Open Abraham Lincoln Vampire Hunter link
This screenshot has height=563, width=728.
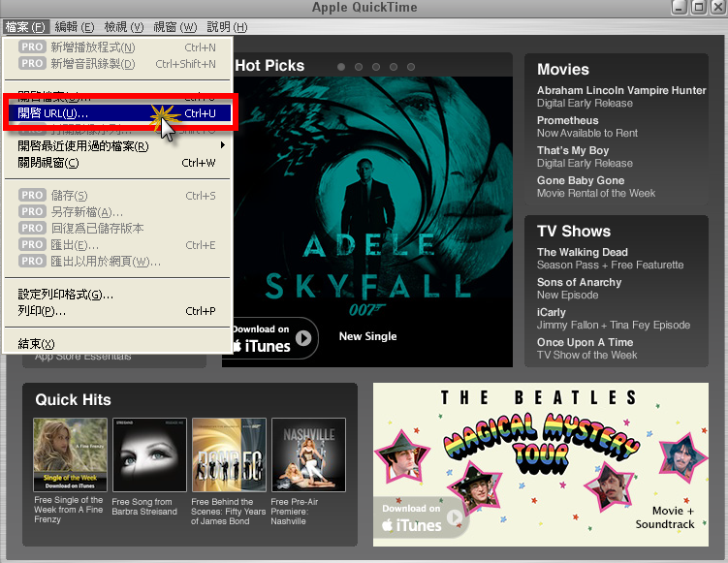621,90
